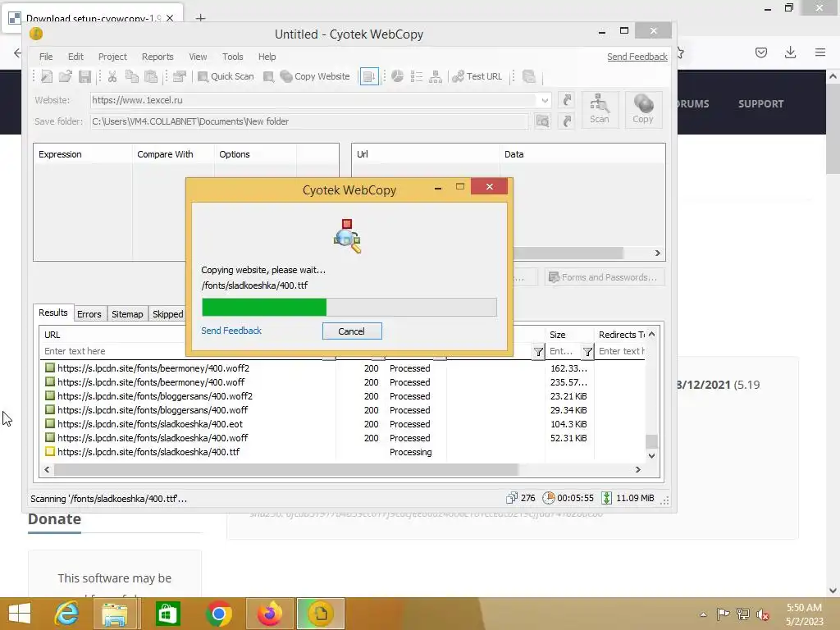Click the sitemap diagram toolbar icon
The image size is (840, 630).
[436, 76]
